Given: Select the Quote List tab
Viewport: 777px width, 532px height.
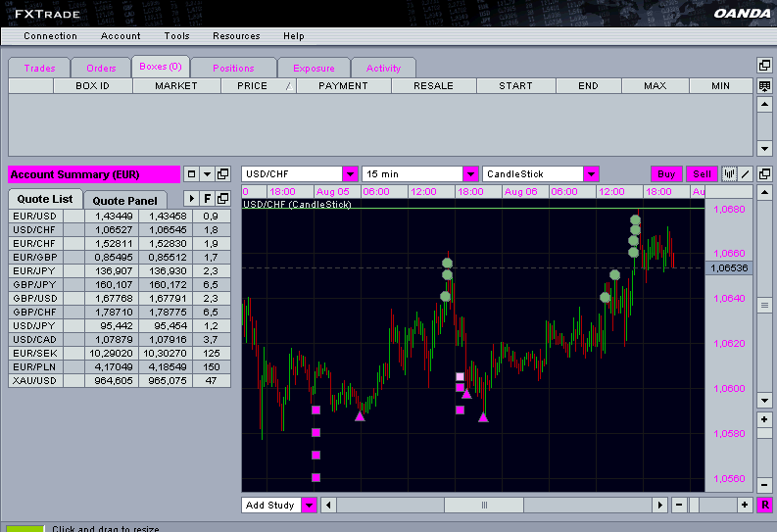Looking at the screenshot, I should point(45,199).
